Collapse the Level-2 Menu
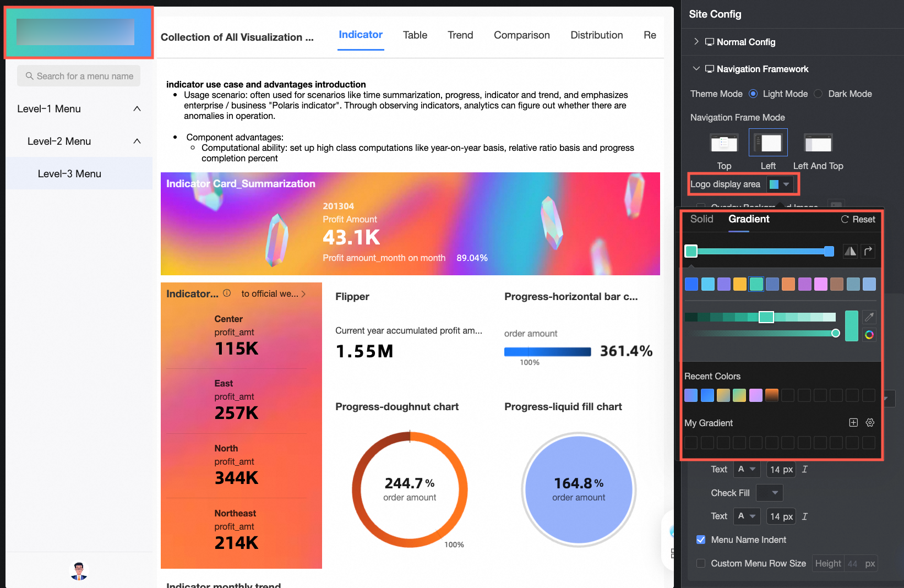 coord(137,141)
